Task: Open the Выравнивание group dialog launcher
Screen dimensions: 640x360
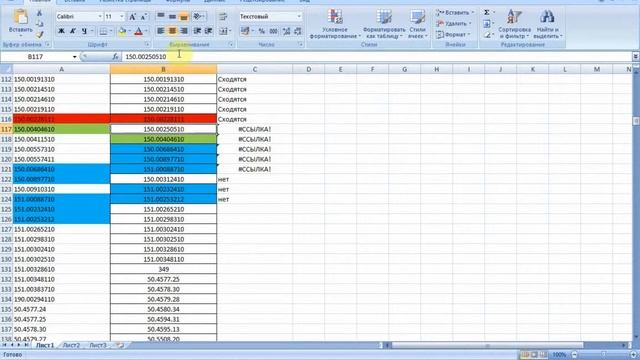Action: (231, 44)
